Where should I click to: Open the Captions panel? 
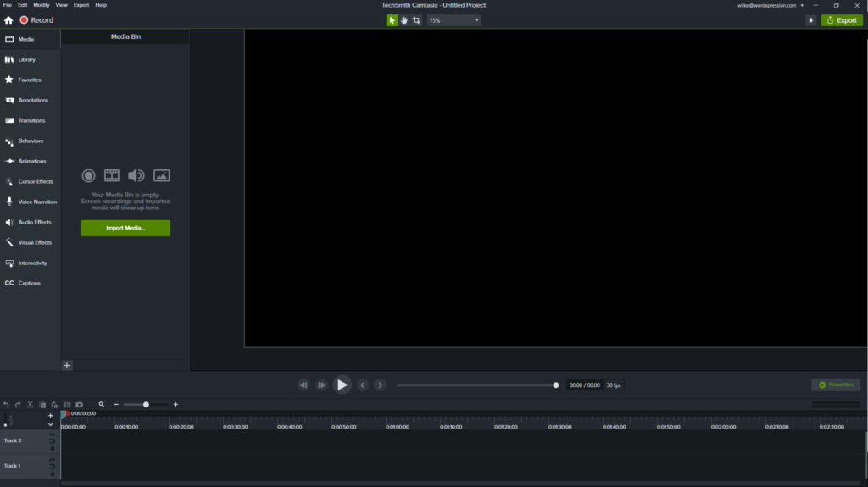click(x=30, y=284)
